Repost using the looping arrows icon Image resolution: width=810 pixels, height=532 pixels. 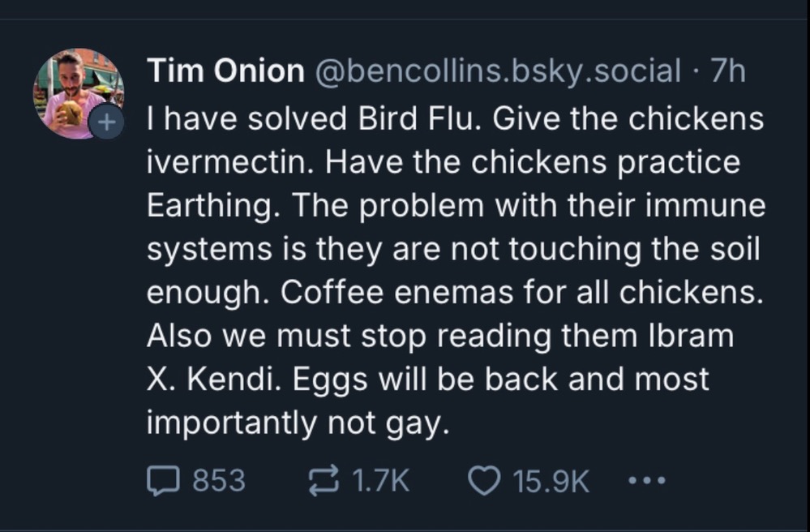[324, 480]
